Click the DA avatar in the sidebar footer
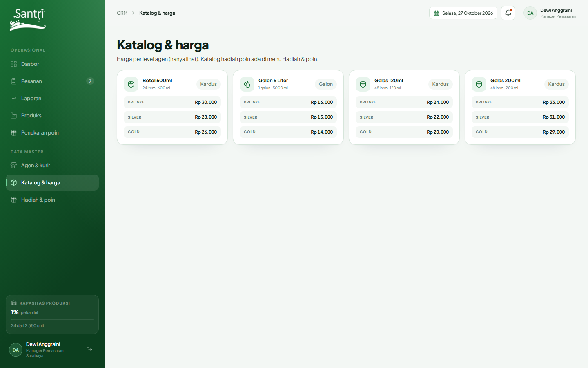 [x=16, y=350]
